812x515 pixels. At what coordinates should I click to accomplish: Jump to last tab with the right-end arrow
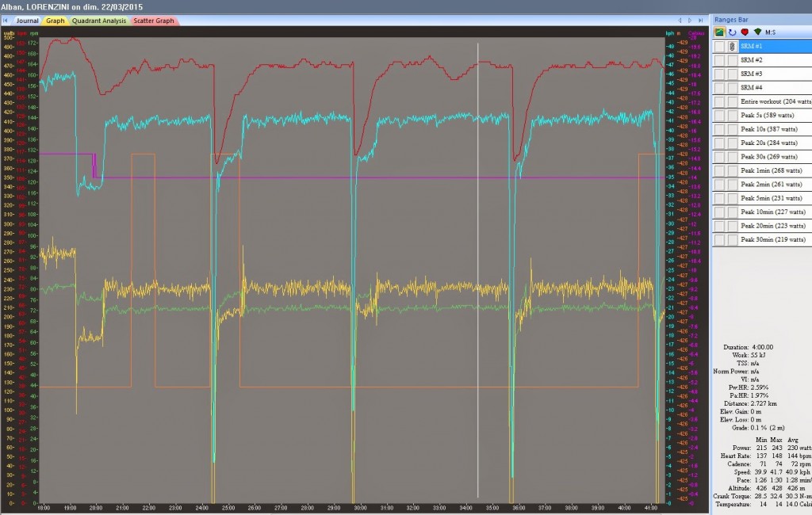click(x=703, y=21)
